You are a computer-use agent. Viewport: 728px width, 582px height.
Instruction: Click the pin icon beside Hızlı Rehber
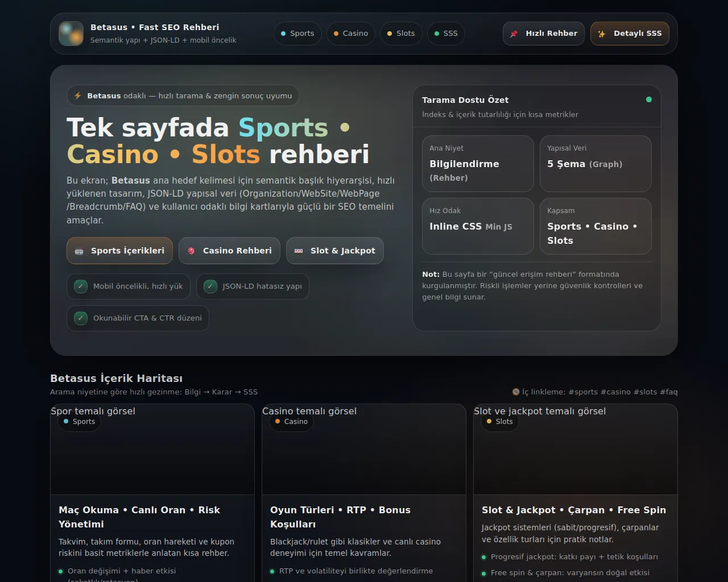tap(514, 34)
